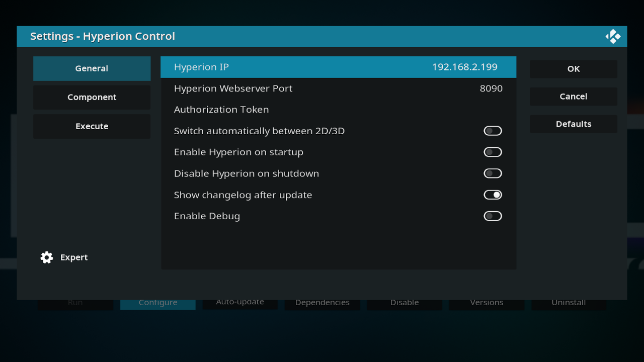
Task: Enable Hyperion on startup switch
Action: [x=493, y=152]
